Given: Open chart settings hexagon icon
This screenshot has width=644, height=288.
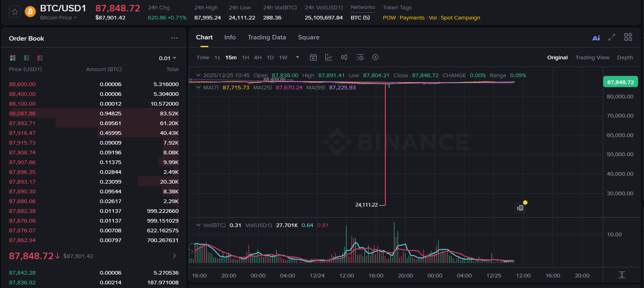Looking at the screenshot, I should coord(375,57).
